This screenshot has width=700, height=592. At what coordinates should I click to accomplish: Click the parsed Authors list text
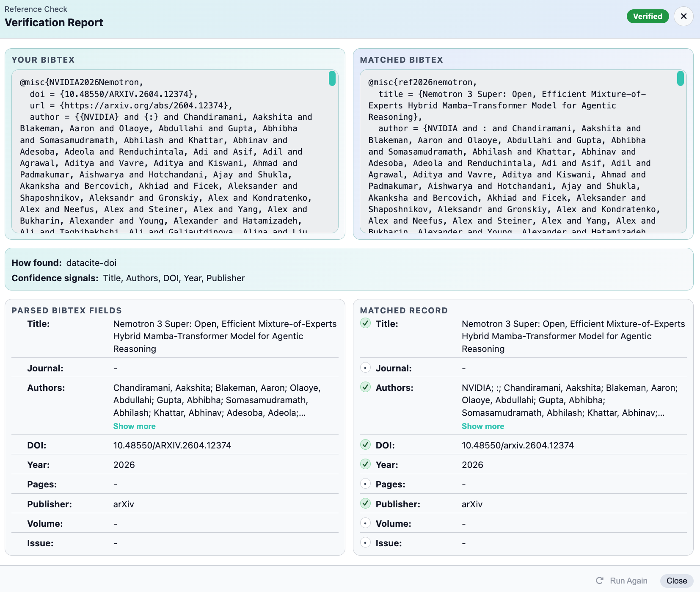point(217,400)
